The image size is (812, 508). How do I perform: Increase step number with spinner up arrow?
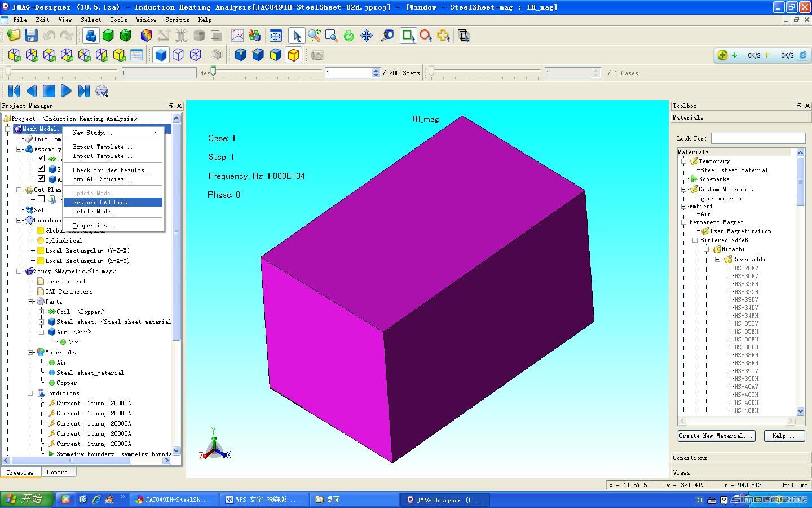(376, 70)
